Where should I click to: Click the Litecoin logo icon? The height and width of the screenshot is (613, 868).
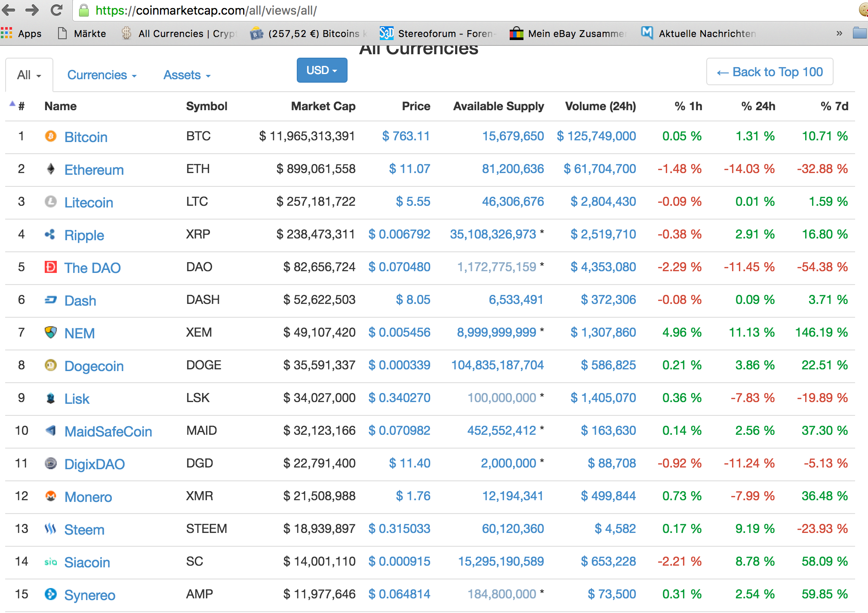click(x=51, y=201)
